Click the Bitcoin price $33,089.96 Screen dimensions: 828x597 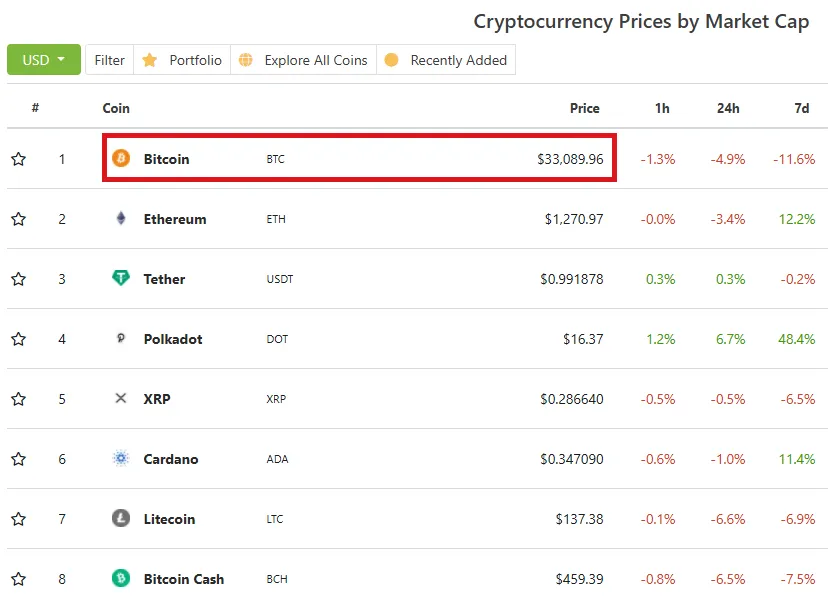(x=570, y=159)
